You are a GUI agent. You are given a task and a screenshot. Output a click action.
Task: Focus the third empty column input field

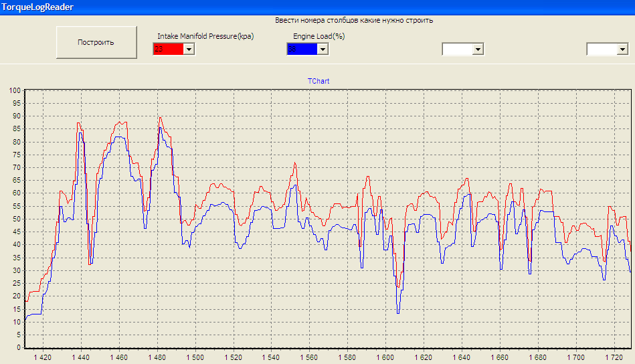pyautogui.click(x=457, y=49)
